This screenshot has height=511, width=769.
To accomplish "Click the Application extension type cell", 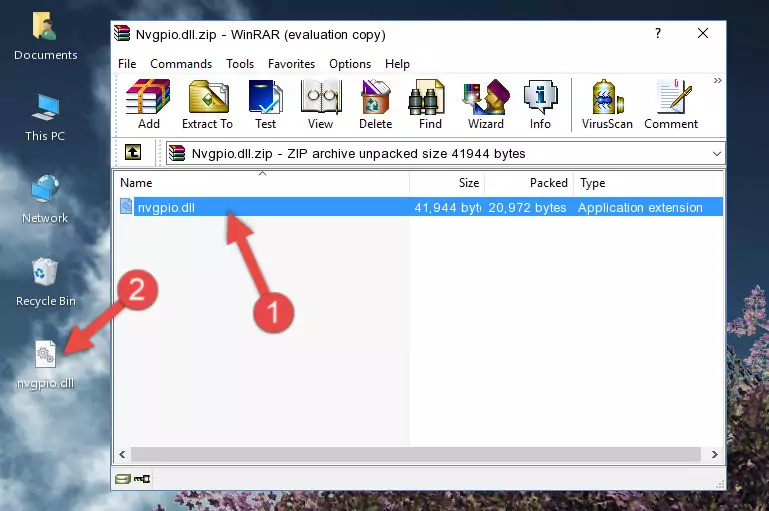I will click(640, 207).
